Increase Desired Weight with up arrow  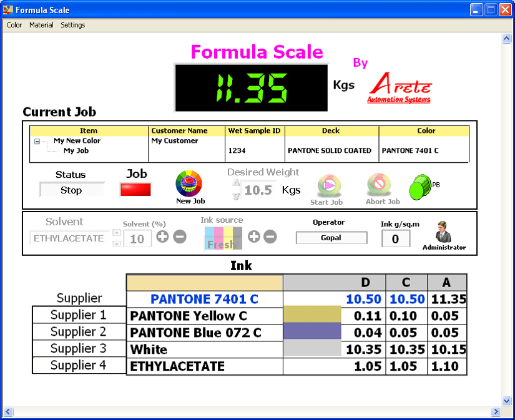pos(236,183)
